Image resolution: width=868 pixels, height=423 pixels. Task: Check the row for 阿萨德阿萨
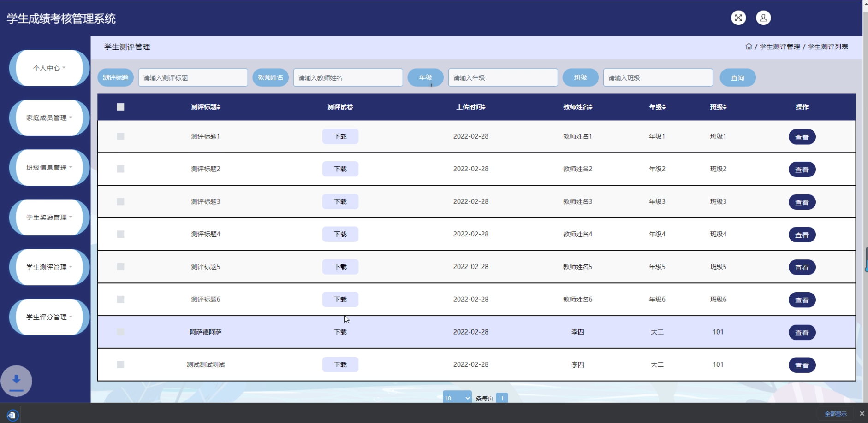coord(120,332)
